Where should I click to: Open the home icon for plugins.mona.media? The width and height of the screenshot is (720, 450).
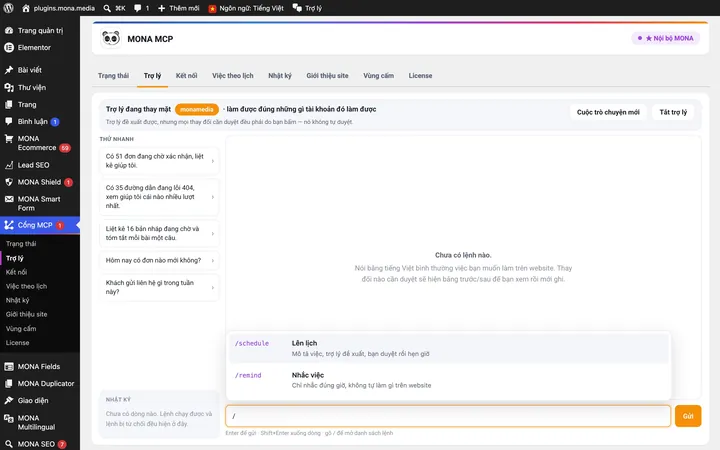[x=26, y=8]
